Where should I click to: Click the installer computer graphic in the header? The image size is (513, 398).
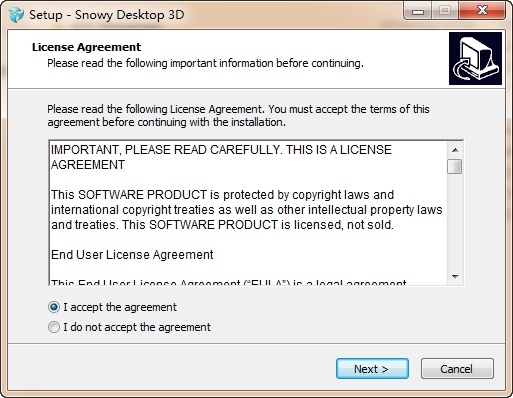pos(475,58)
